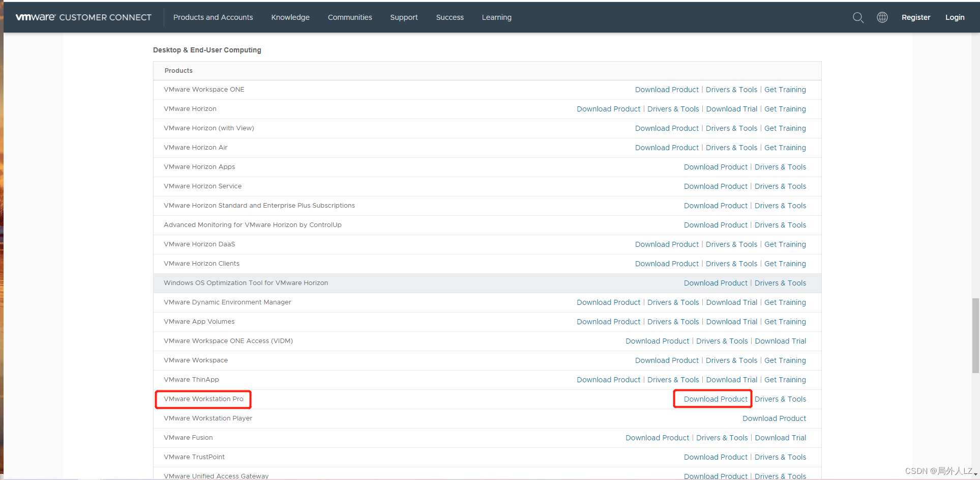Select the VMware Workstation Pro product name

pos(203,399)
